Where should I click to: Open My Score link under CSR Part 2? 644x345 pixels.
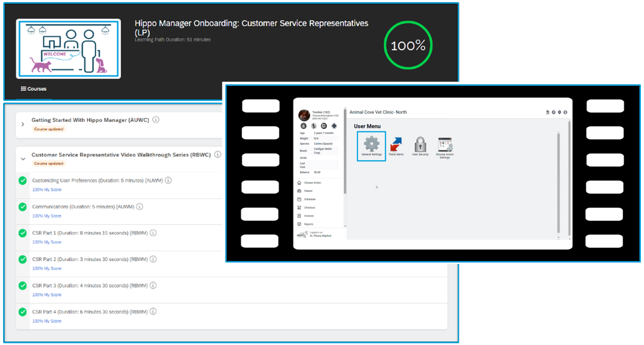point(47,268)
